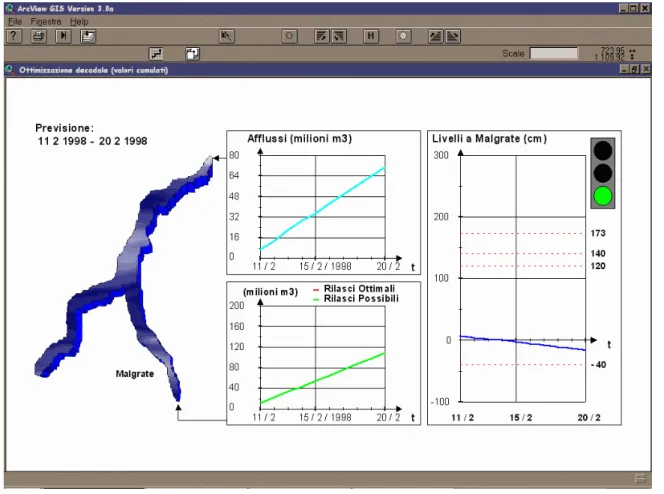Image resolution: width=664 pixels, height=494 pixels.
Task: Click the layout sheet icon beside the play arrow
Action: tap(88, 36)
